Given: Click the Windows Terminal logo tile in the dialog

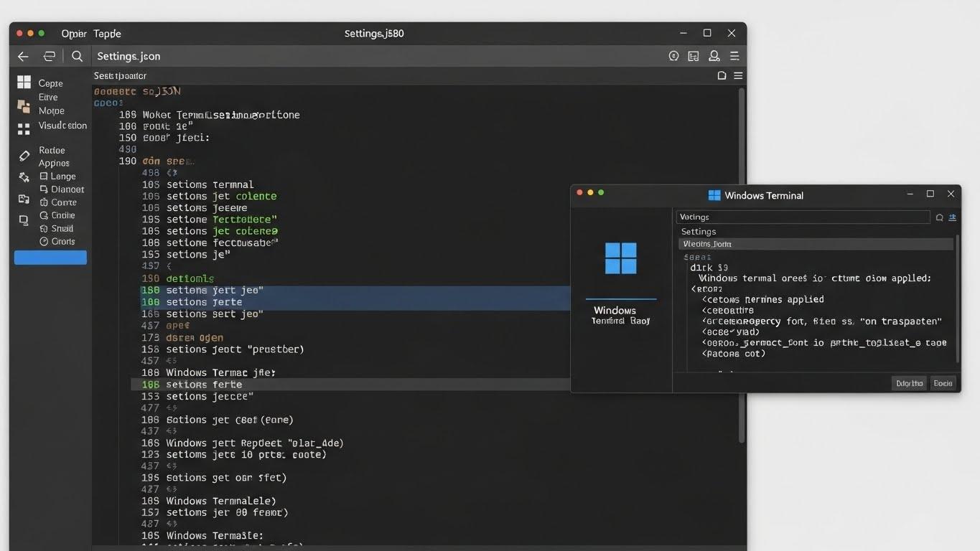Looking at the screenshot, I should pos(620,257).
